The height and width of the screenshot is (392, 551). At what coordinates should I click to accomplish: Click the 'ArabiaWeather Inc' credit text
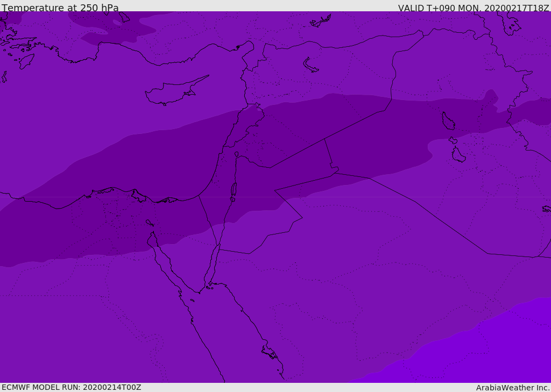[x=513, y=388]
